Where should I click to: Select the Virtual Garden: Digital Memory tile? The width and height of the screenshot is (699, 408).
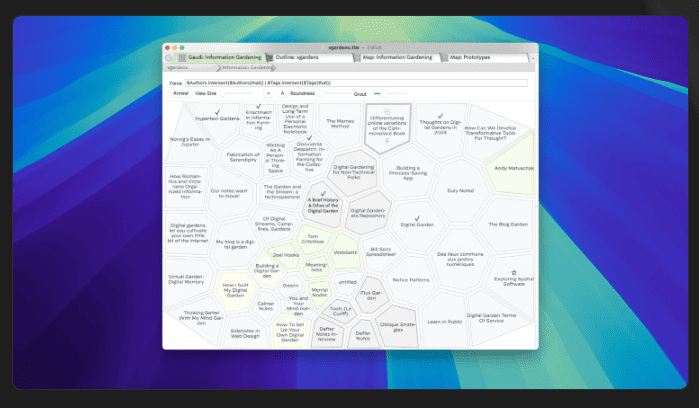click(x=186, y=279)
